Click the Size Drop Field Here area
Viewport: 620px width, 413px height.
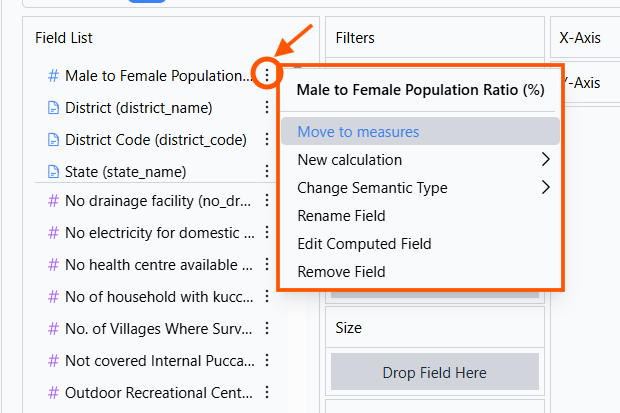tap(434, 373)
